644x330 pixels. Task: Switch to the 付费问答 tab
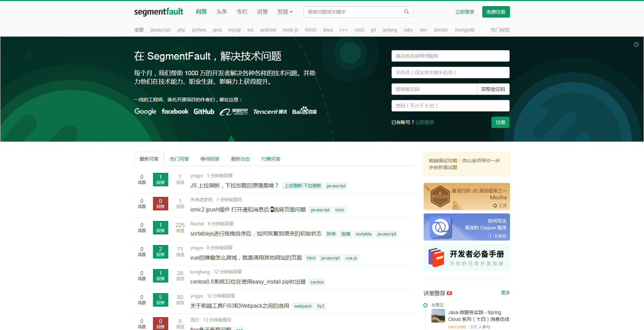tap(271, 159)
